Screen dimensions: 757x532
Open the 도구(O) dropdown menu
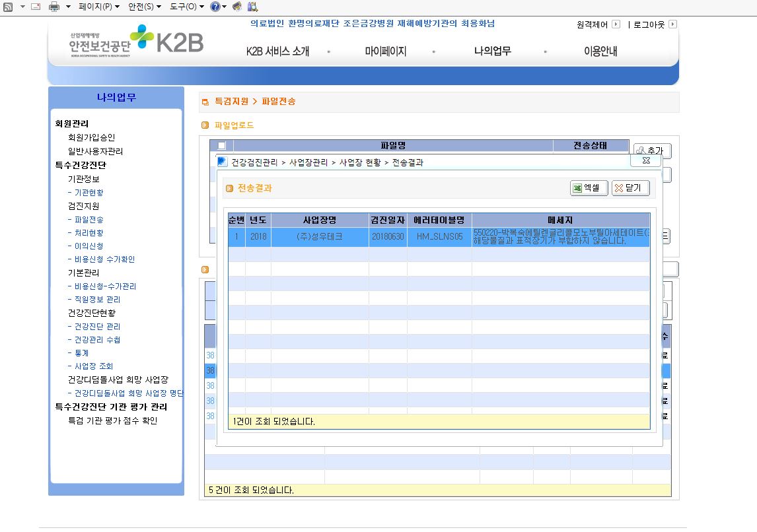click(187, 7)
